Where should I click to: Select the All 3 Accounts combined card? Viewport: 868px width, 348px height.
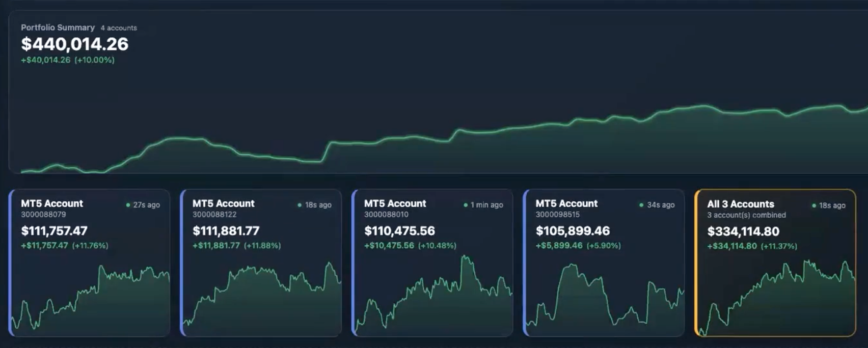(x=775, y=263)
